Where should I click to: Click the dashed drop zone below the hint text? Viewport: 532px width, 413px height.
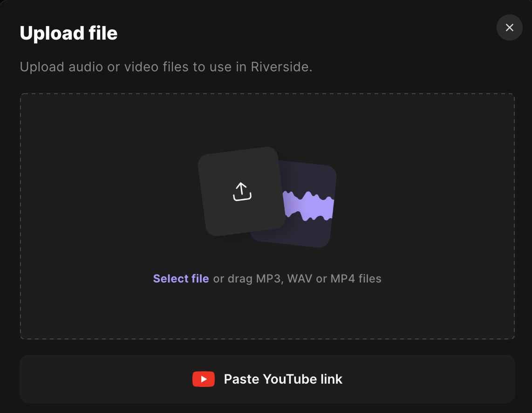267,312
